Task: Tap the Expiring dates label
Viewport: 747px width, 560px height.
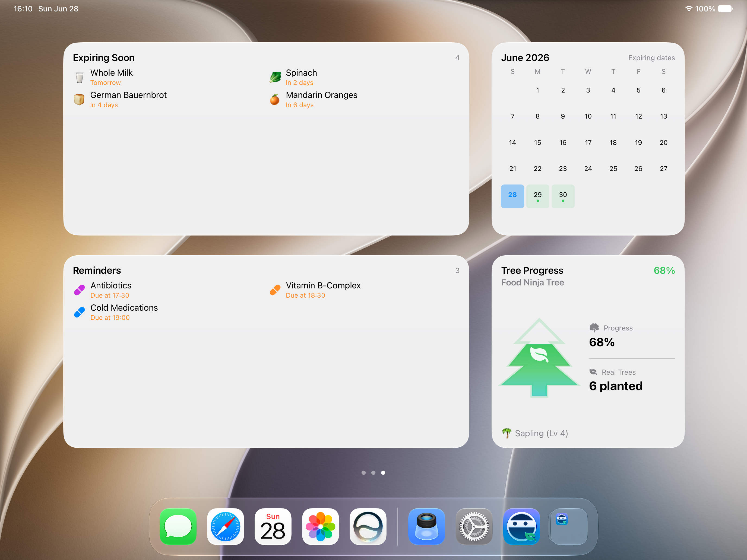Action: coord(651,58)
